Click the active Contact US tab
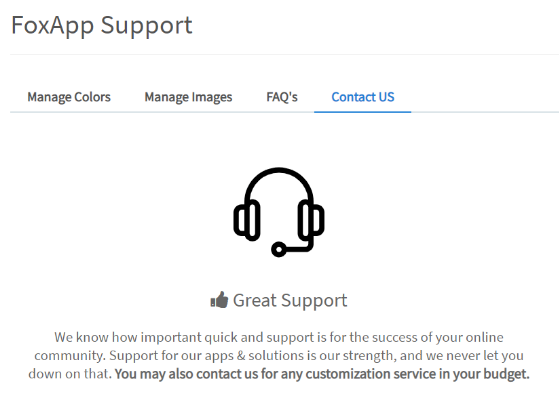559x411 pixels. click(x=363, y=97)
